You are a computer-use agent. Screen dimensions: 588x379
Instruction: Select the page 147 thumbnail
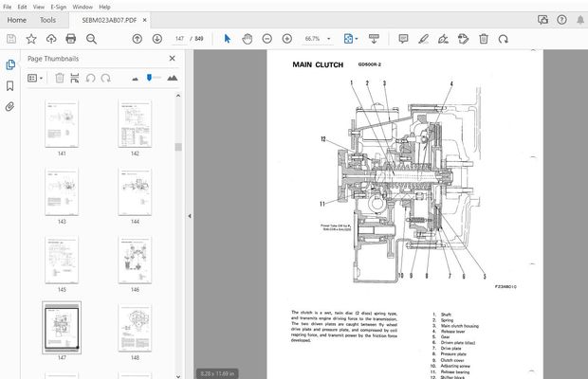click(x=62, y=328)
